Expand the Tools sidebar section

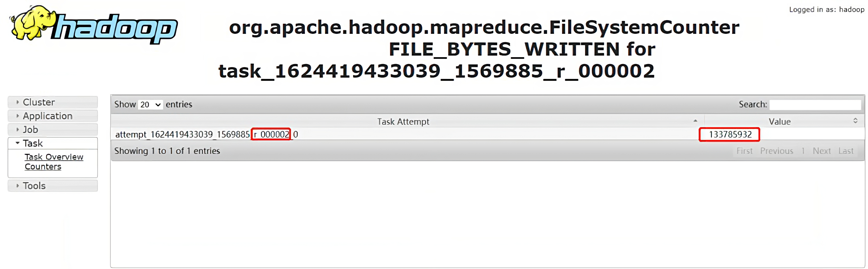tap(53, 186)
